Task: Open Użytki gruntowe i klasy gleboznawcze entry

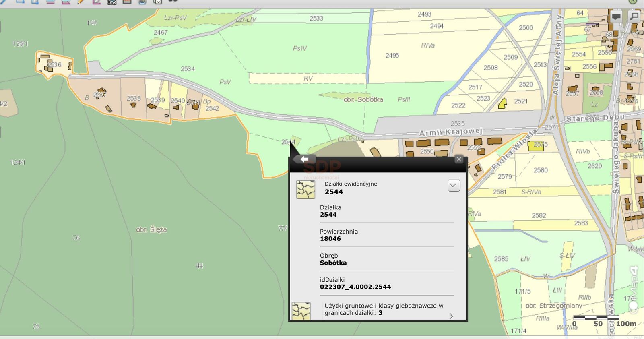Action: tap(384, 309)
